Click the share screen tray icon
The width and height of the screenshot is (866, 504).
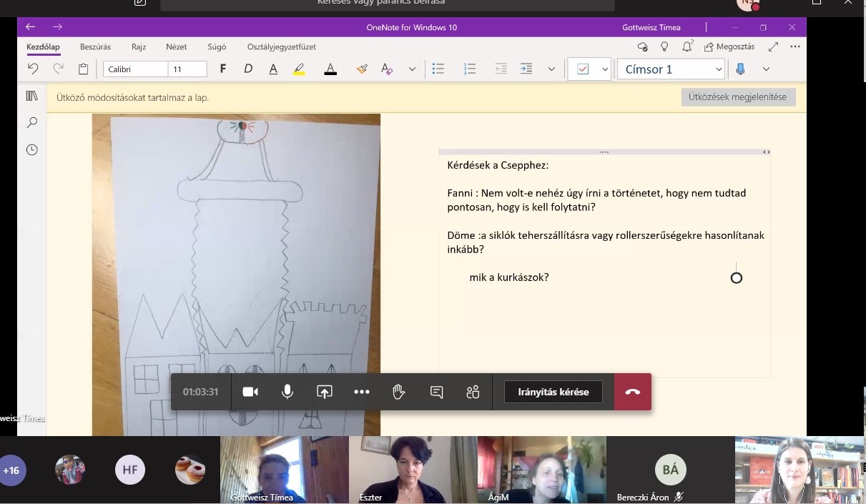point(325,392)
